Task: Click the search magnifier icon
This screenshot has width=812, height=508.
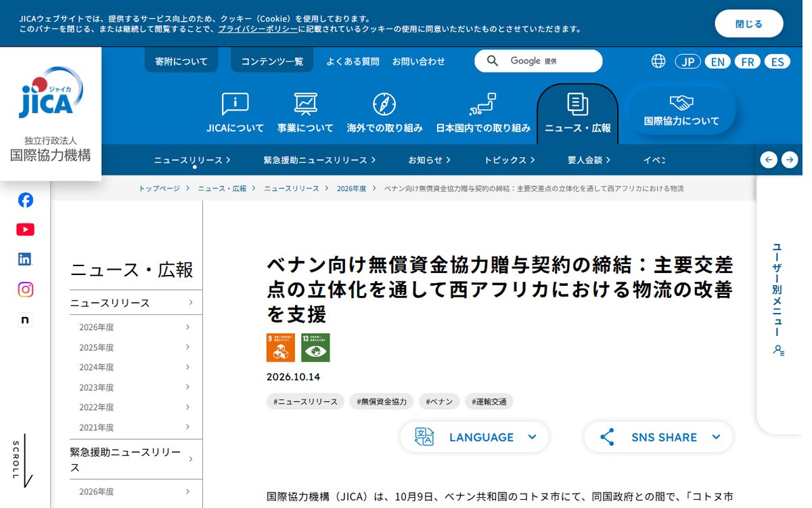Action: click(x=493, y=61)
